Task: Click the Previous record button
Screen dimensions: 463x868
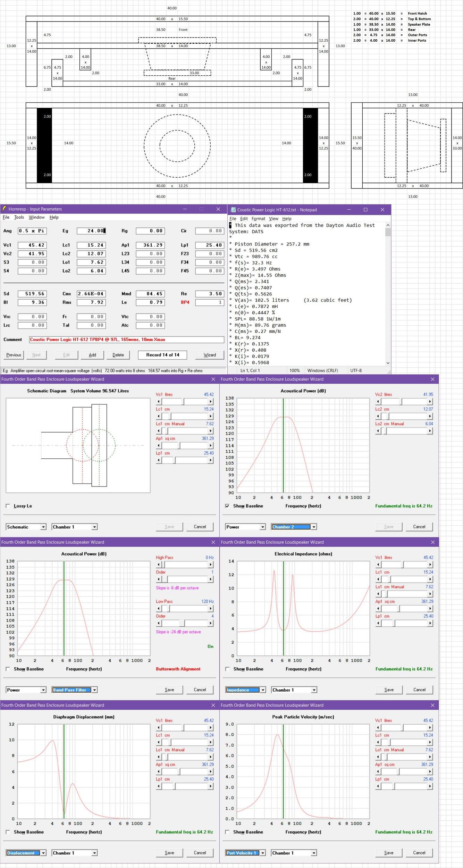Action: pyautogui.click(x=14, y=355)
